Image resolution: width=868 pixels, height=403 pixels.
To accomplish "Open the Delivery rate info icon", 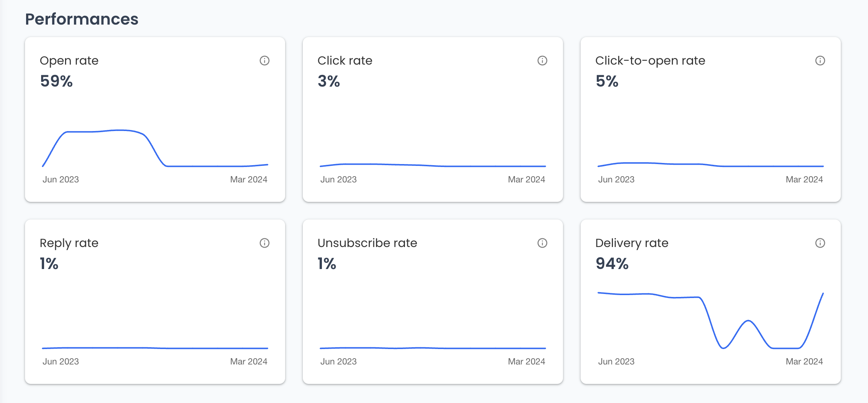I will pos(820,243).
